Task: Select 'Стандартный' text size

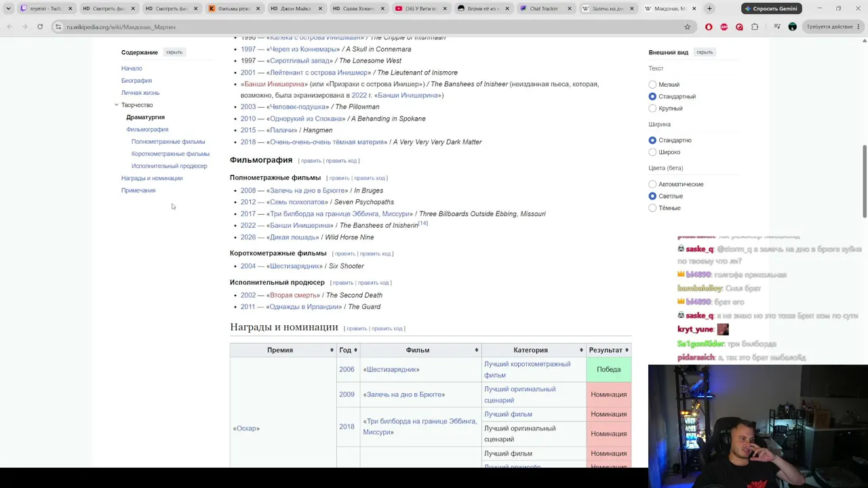Action: [x=652, y=97]
